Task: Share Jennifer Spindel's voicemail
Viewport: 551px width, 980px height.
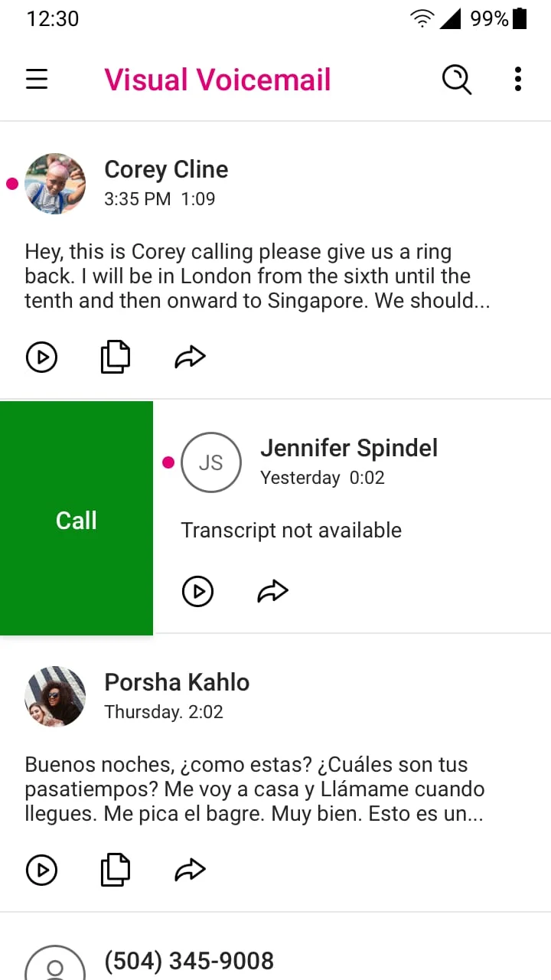Action: pos(272,591)
